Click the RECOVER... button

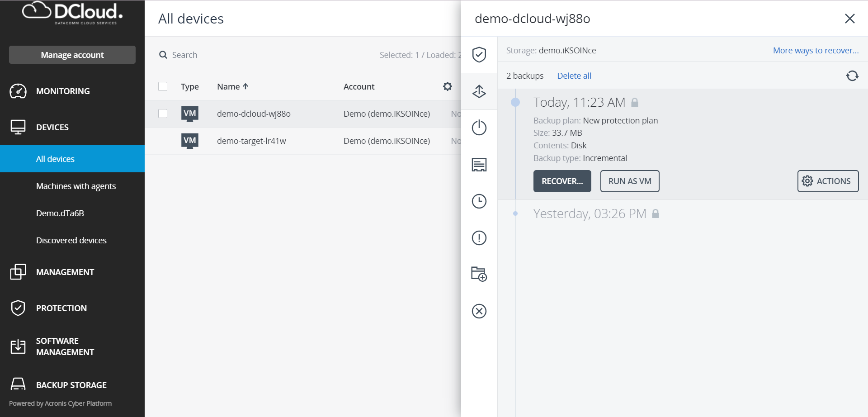562,181
